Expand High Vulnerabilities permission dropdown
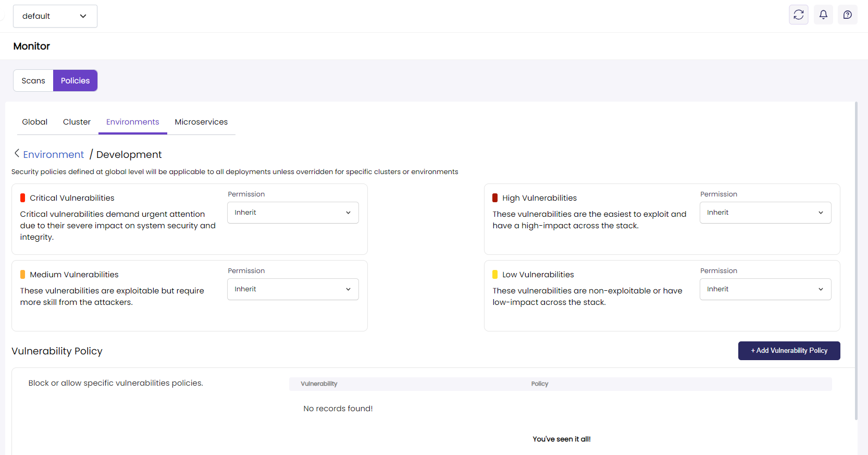The width and height of the screenshot is (868, 455). [765, 213]
